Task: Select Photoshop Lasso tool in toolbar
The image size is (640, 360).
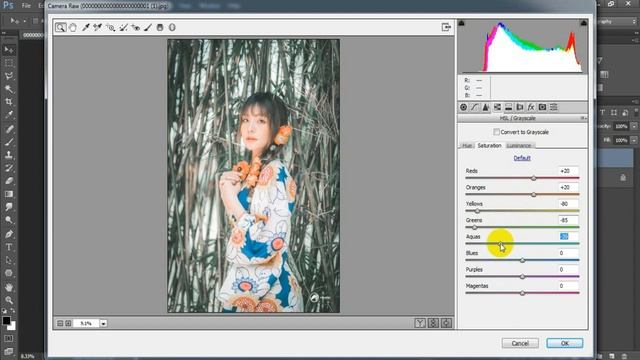Action: pyautogui.click(x=9, y=76)
